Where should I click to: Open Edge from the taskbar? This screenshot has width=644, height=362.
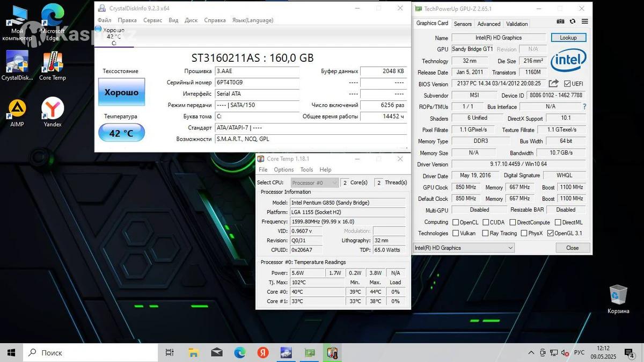[240, 353]
